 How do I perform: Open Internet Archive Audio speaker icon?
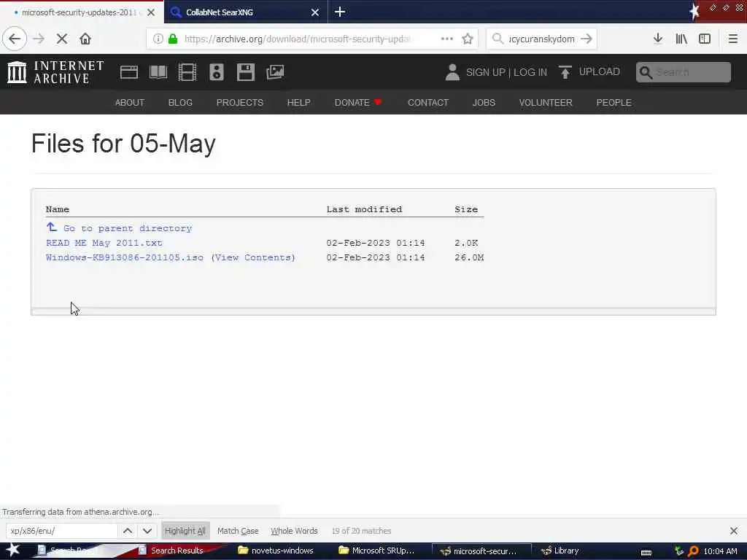pyautogui.click(x=216, y=72)
